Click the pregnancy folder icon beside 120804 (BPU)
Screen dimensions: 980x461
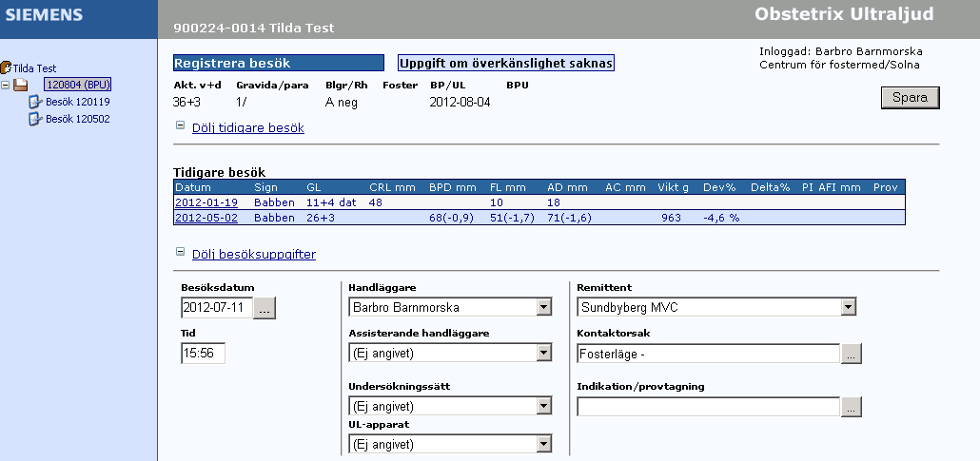pyautogui.click(x=21, y=85)
